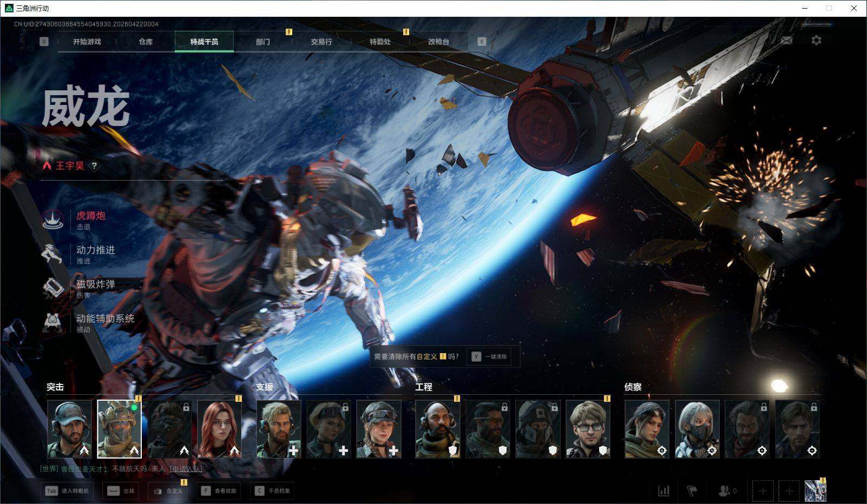Select the blond bearded support operator portrait

[279, 429]
